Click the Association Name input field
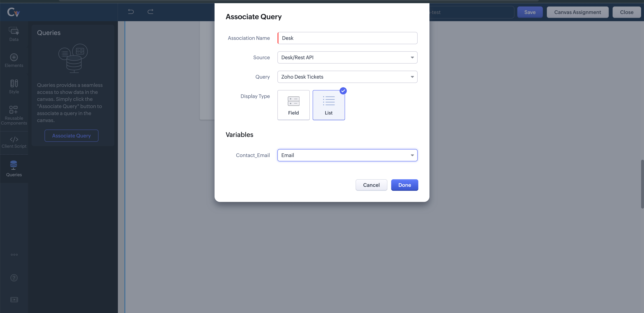The width and height of the screenshot is (644, 313). pos(348,38)
